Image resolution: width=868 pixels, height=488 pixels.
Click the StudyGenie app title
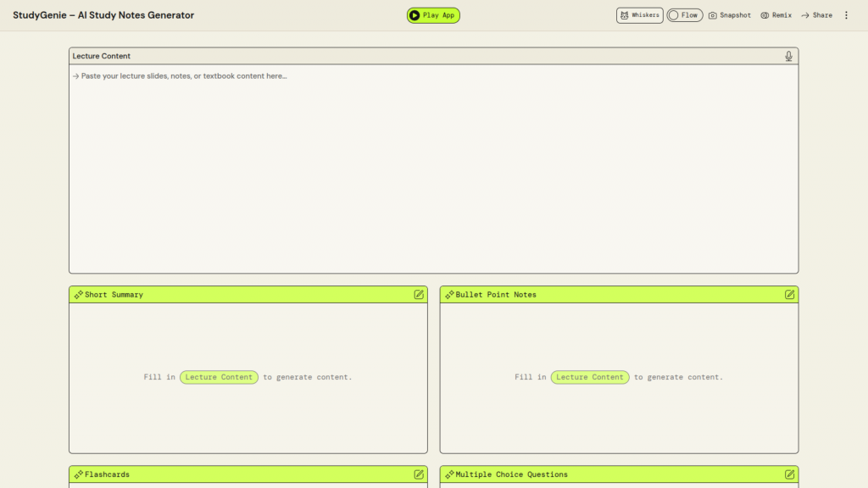(103, 15)
